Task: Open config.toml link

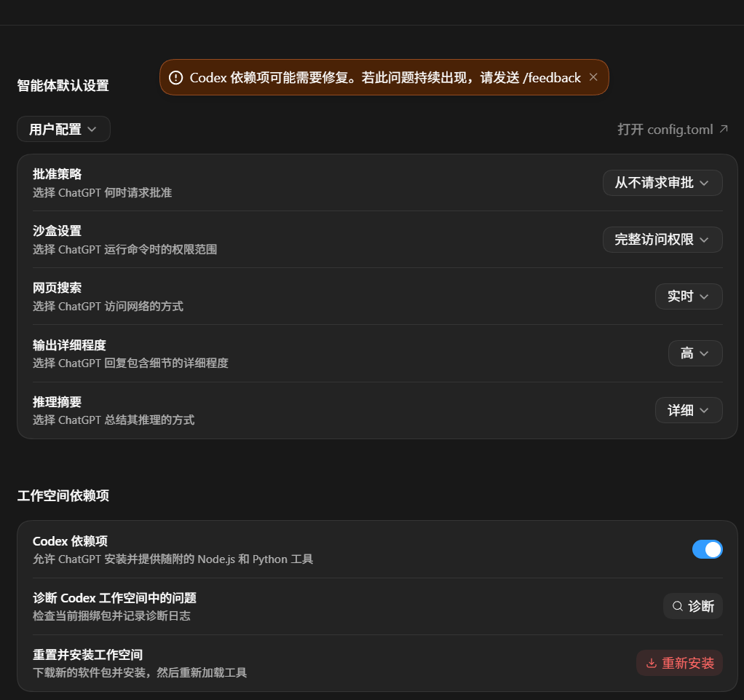Action: tap(673, 129)
